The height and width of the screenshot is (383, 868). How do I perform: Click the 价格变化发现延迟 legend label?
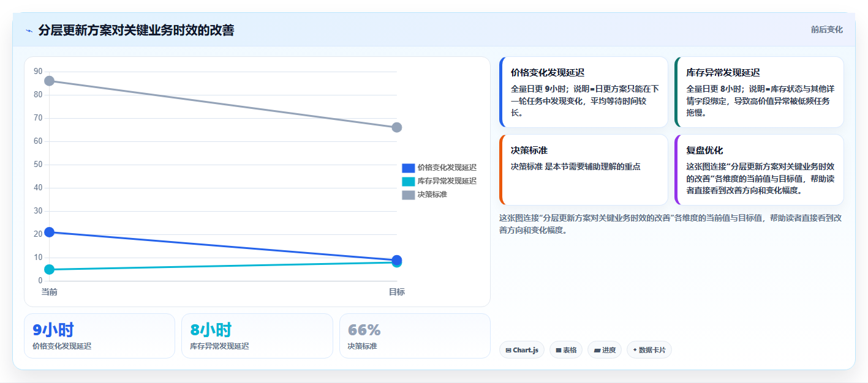(x=447, y=168)
